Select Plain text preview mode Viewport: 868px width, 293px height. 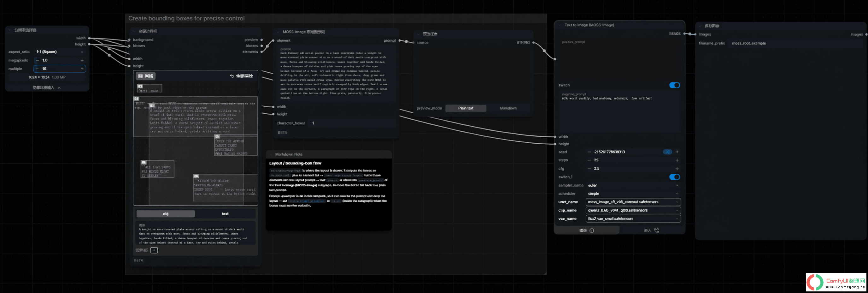[466, 108]
